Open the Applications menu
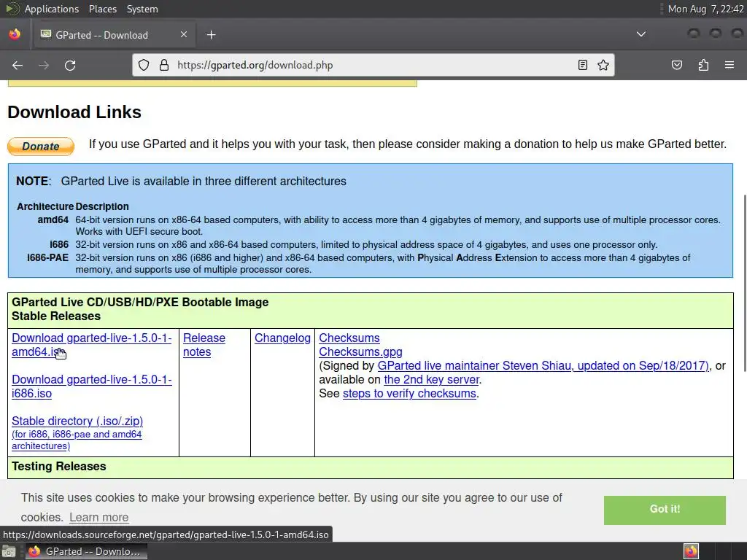Image resolution: width=747 pixels, height=560 pixels. point(52,9)
